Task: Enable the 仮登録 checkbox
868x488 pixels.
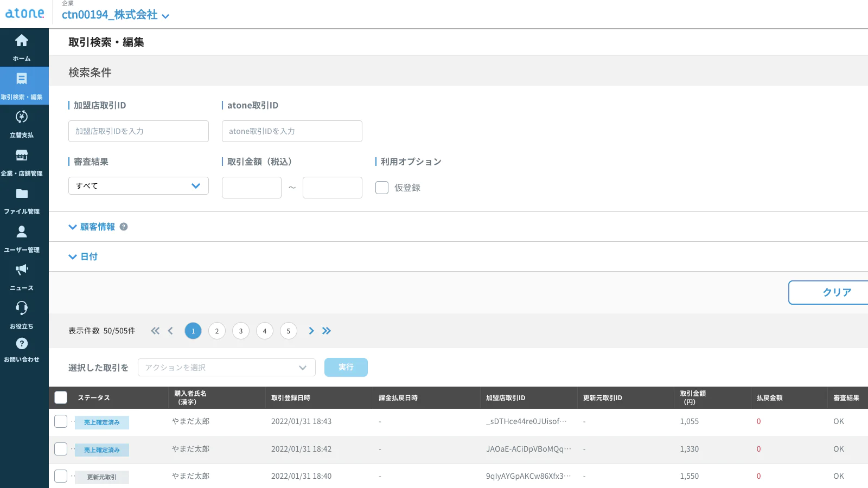Action: click(382, 188)
